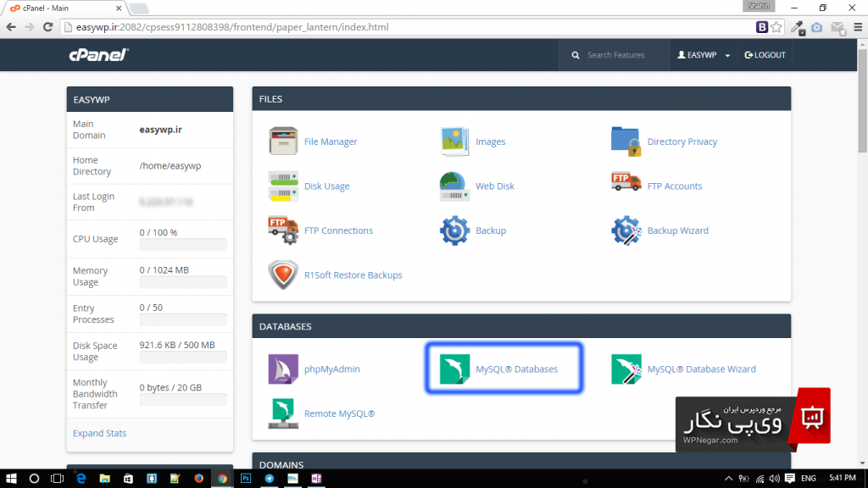Click the search magnifier icon

(576, 55)
